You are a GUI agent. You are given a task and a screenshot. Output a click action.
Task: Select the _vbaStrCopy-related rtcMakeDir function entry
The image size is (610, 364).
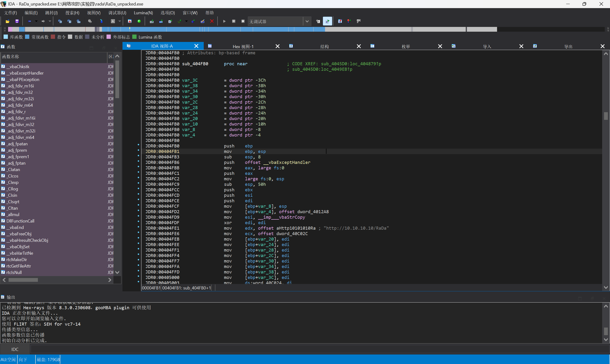[17, 259]
